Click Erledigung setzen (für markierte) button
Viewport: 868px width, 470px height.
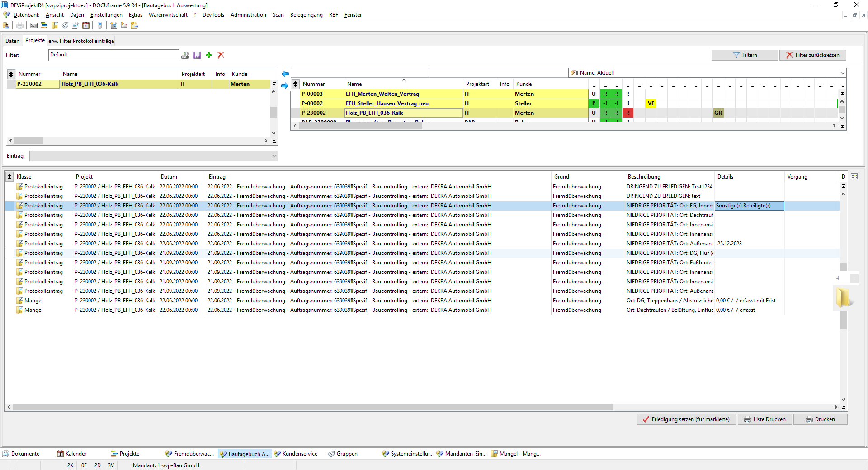click(686, 419)
